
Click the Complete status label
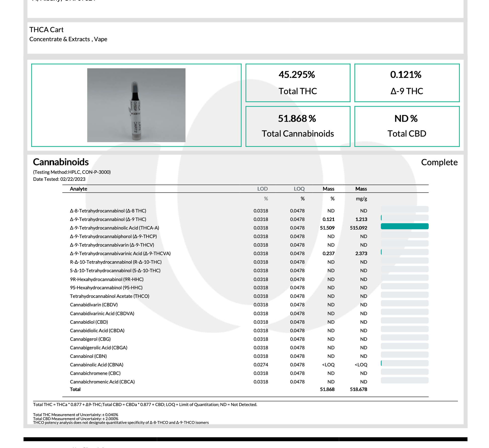[x=439, y=162]
